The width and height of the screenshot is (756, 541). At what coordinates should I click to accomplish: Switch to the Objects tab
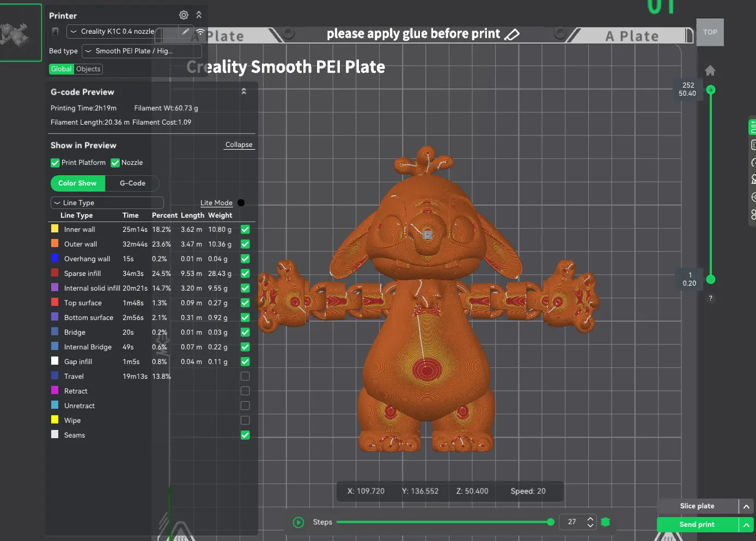tap(88, 69)
